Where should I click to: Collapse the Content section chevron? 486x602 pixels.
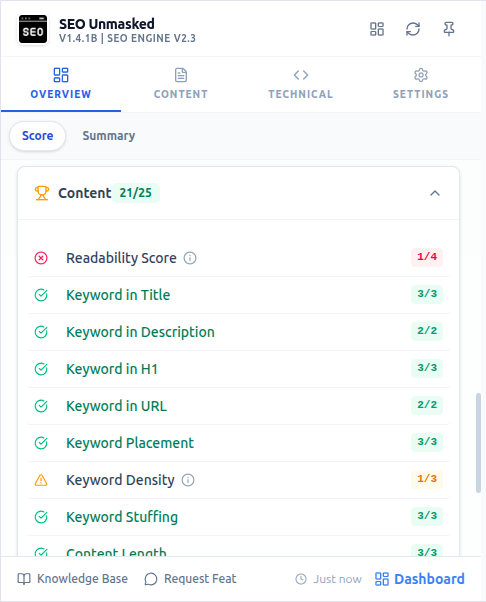coord(435,193)
